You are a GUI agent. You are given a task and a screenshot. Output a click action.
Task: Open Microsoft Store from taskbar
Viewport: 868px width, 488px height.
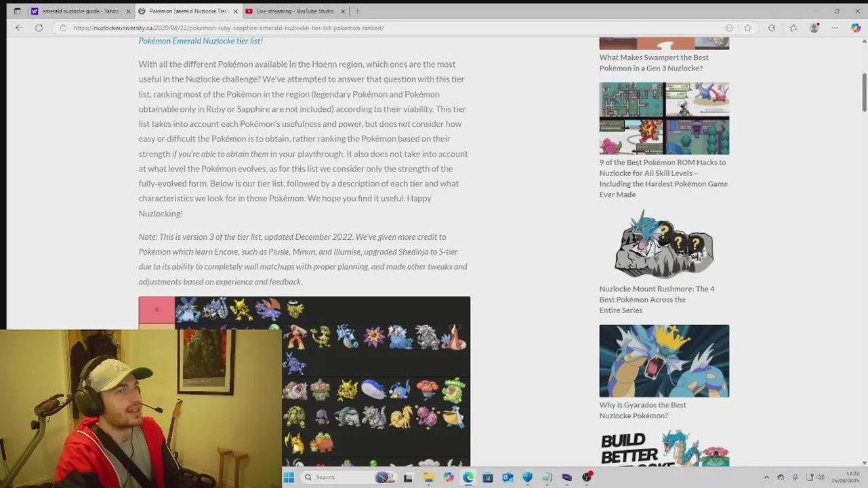(487, 477)
